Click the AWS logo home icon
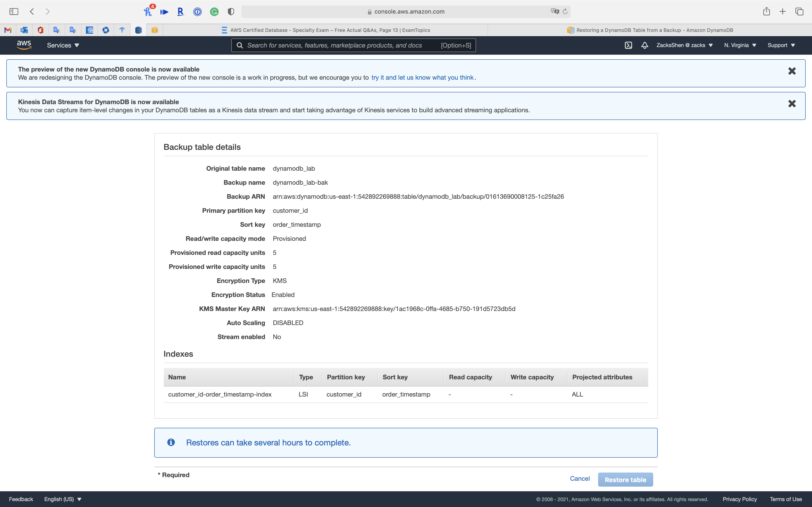 (24, 45)
